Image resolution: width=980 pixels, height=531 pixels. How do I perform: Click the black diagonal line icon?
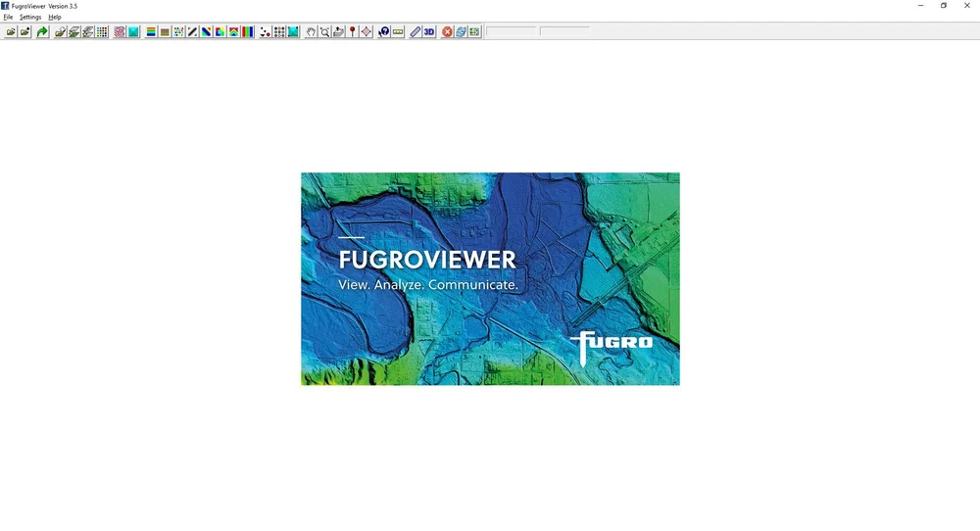(x=192, y=32)
